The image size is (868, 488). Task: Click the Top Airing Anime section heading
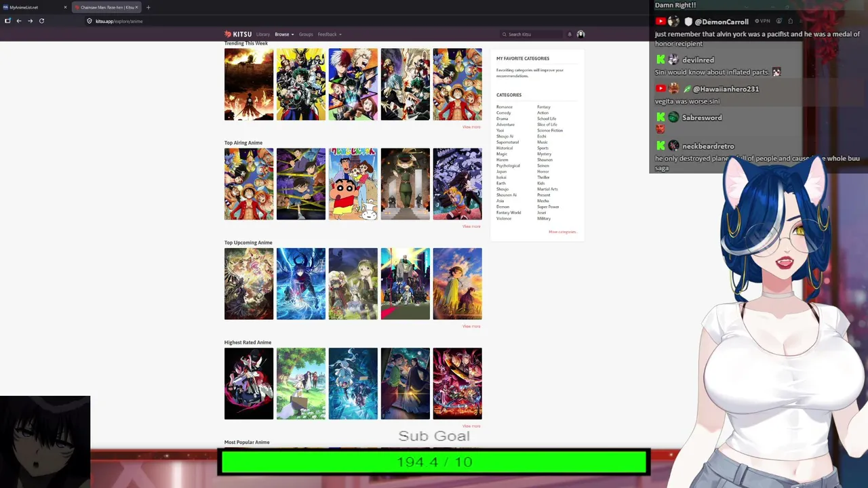[243, 143]
